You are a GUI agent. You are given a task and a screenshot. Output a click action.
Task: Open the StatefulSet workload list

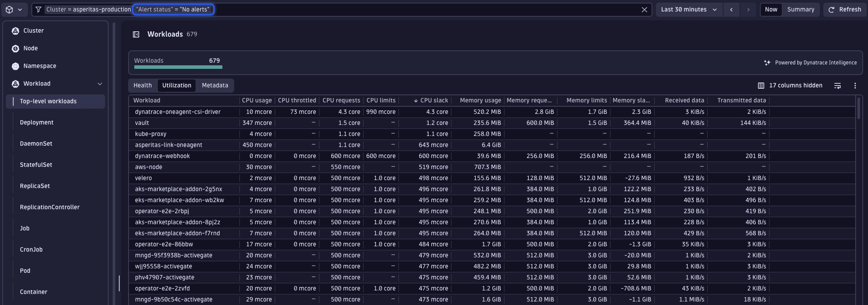pos(36,165)
